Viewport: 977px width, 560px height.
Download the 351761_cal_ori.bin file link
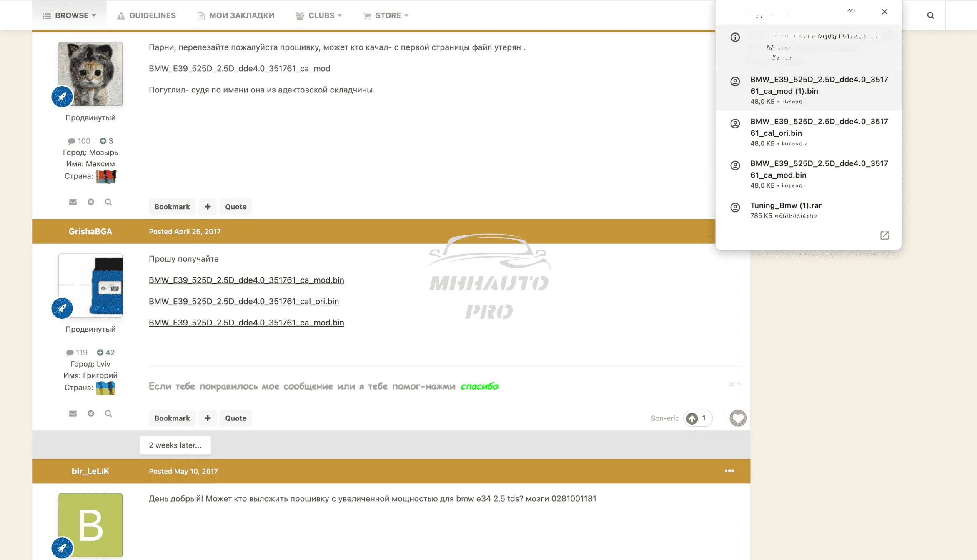pyautogui.click(x=243, y=301)
